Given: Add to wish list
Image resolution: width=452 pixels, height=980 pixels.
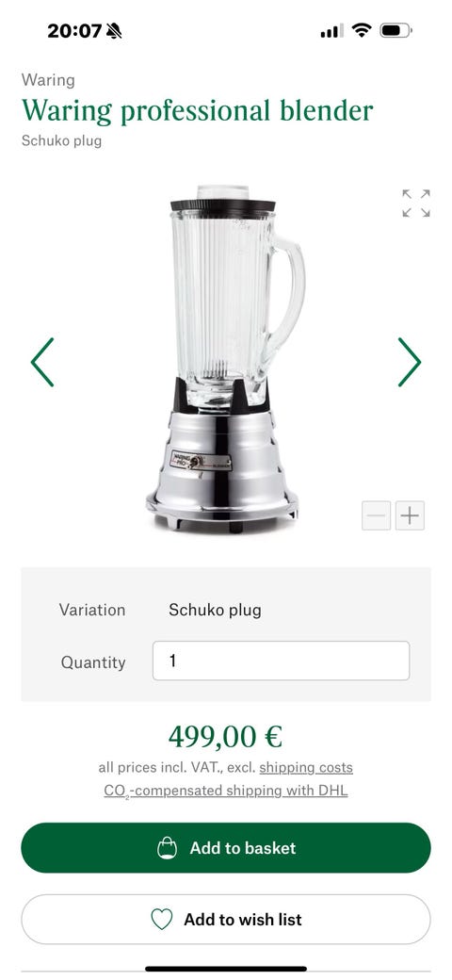Looking at the screenshot, I should (x=226, y=920).
